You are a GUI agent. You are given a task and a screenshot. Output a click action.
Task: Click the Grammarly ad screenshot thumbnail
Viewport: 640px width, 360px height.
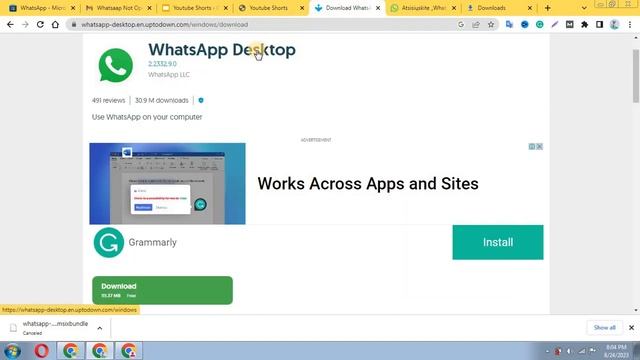(167, 184)
